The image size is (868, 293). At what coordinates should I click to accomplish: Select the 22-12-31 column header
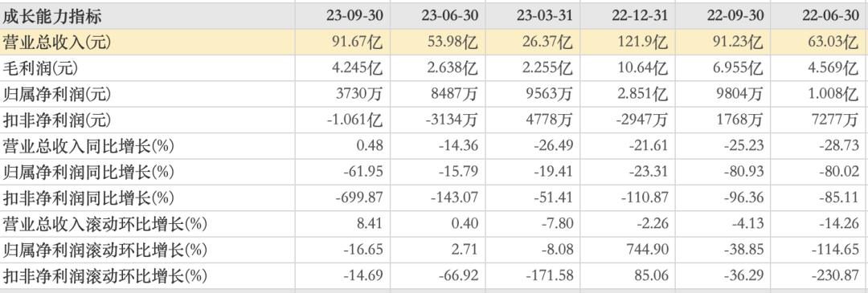(x=640, y=17)
